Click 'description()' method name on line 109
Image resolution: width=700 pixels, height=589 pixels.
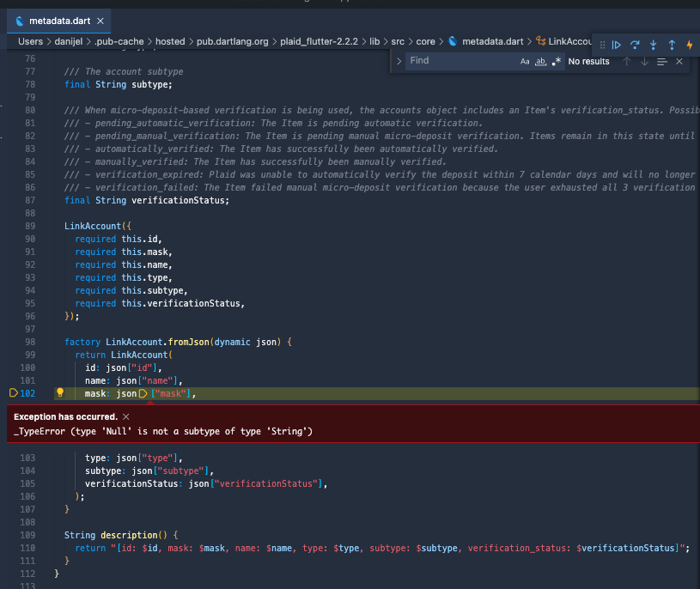pyautogui.click(x=134, y=535)
